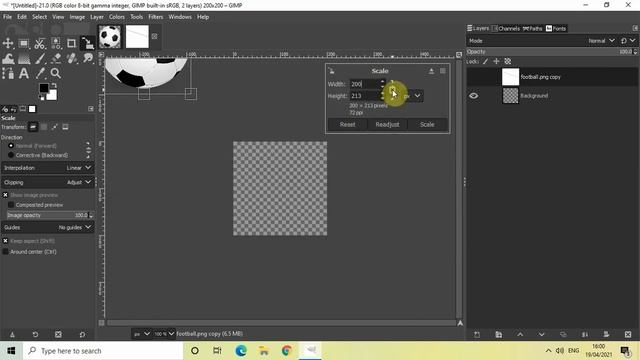Toggle lock pixels for the layer
The image size is (640, 360).
485,62
